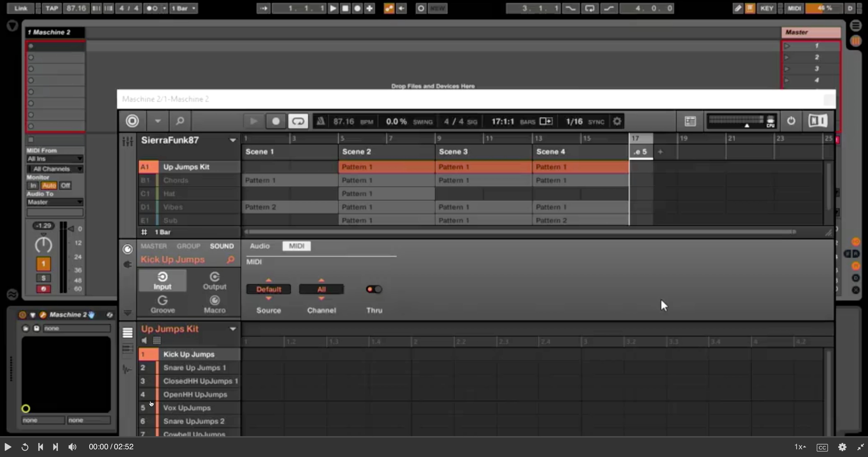
Task: Open Maschine settings gear icon
Action: click(x=617, y=121)
